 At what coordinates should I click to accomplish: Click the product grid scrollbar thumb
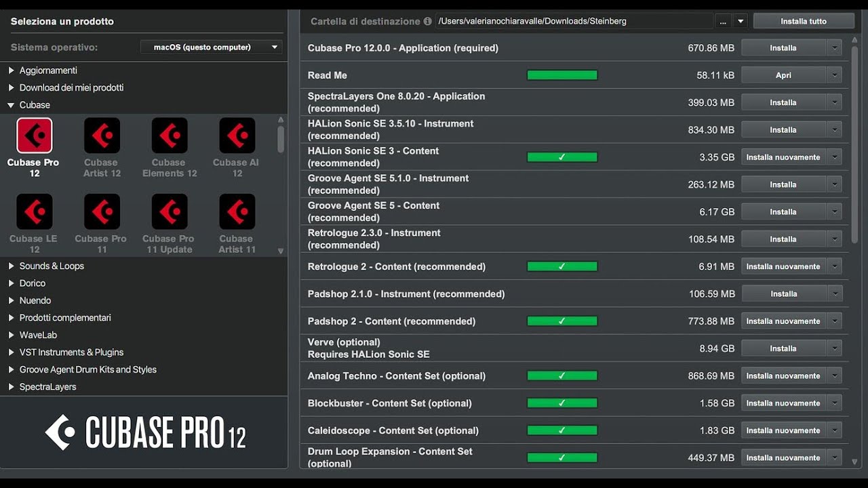click(x=281, y=139)
